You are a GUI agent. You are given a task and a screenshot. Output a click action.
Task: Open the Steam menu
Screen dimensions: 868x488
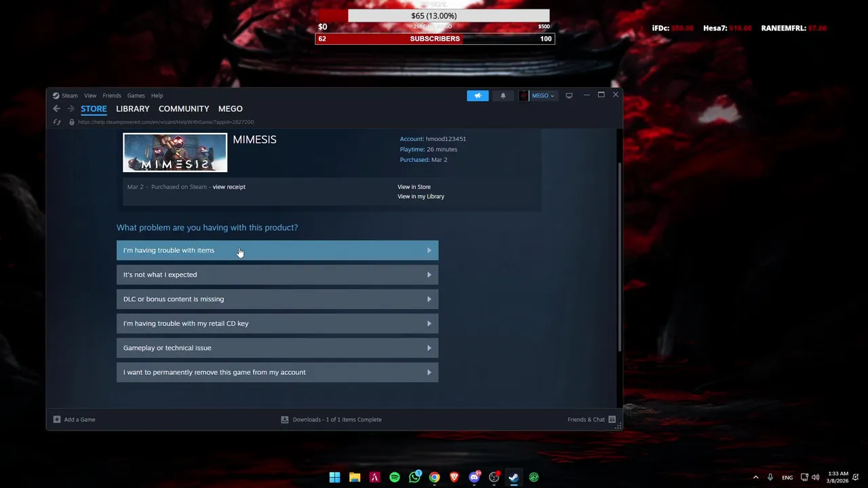70,96
